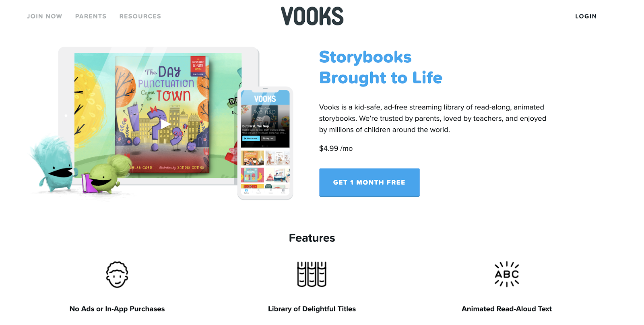
Task: Open the JOIN NOW menu item
Action: [x=45, y=16]
